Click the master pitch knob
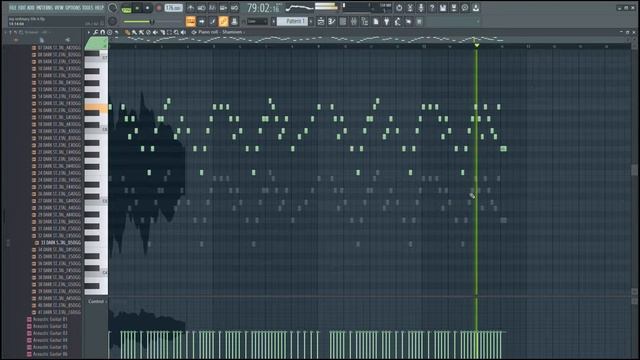 [112, 21]
